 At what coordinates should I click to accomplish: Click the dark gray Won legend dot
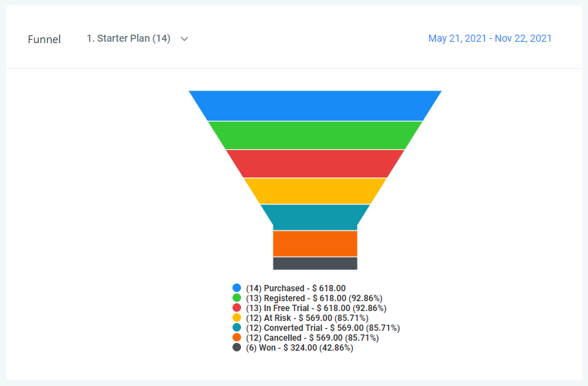(237, 348)
